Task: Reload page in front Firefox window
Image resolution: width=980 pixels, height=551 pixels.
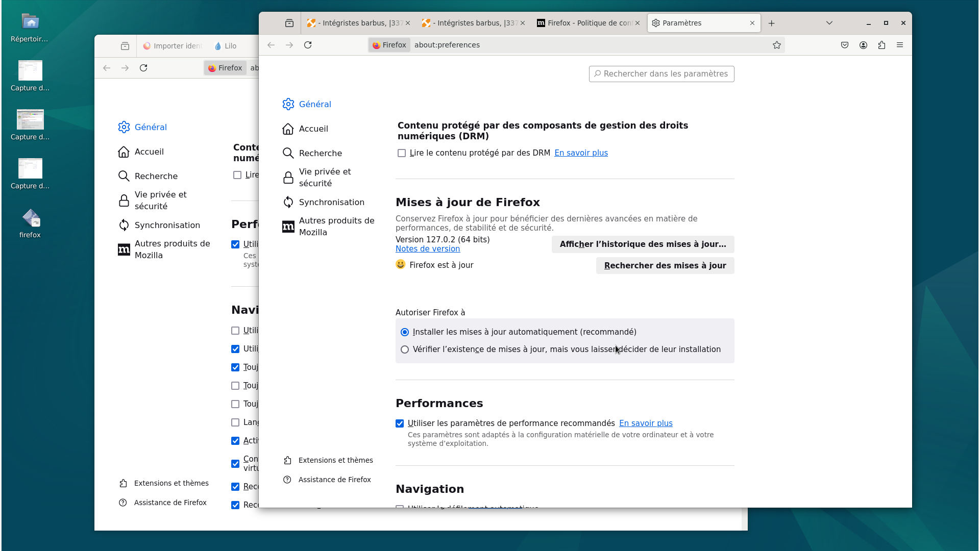Action: point(308,45)
